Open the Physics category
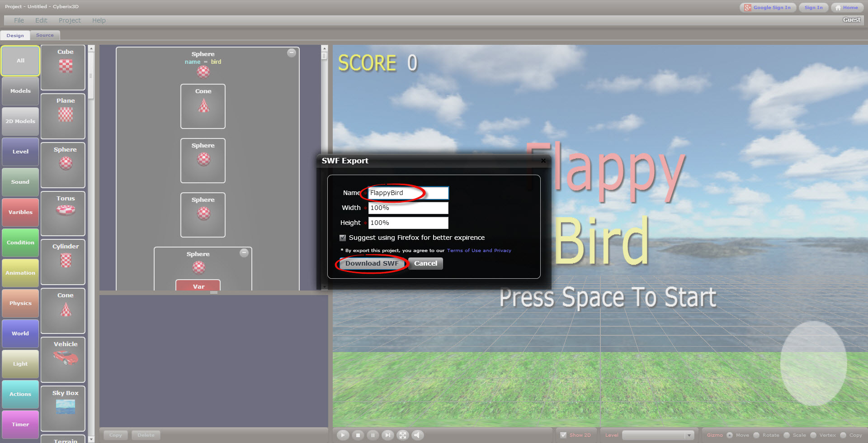Screen dimensions: 868x443 click(x=20, y=303)
